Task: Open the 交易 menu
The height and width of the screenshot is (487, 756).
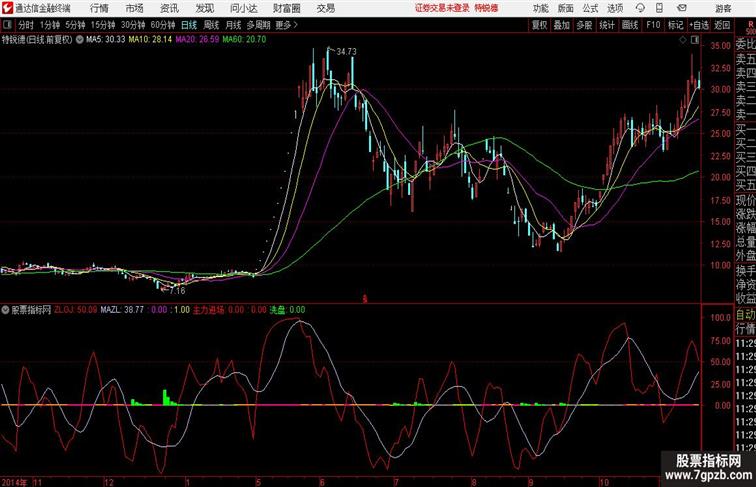Action: point(326,8)
